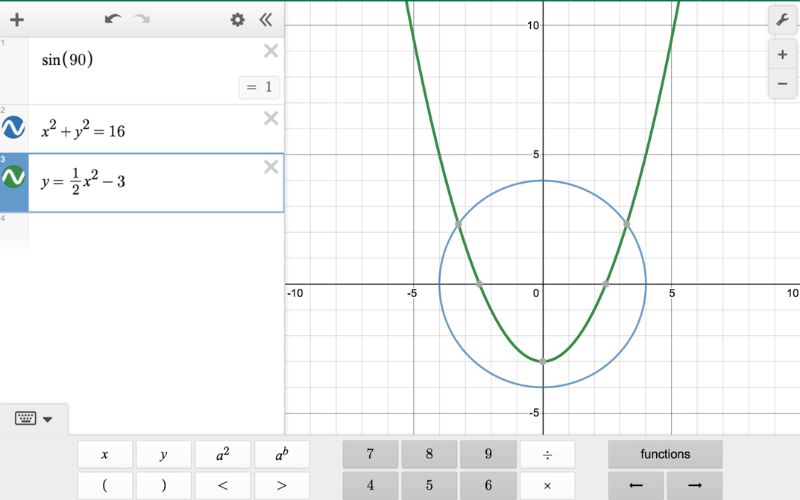Delete the sin(90) expression
This screenshot has height=500, width=800.
point(270,51)
